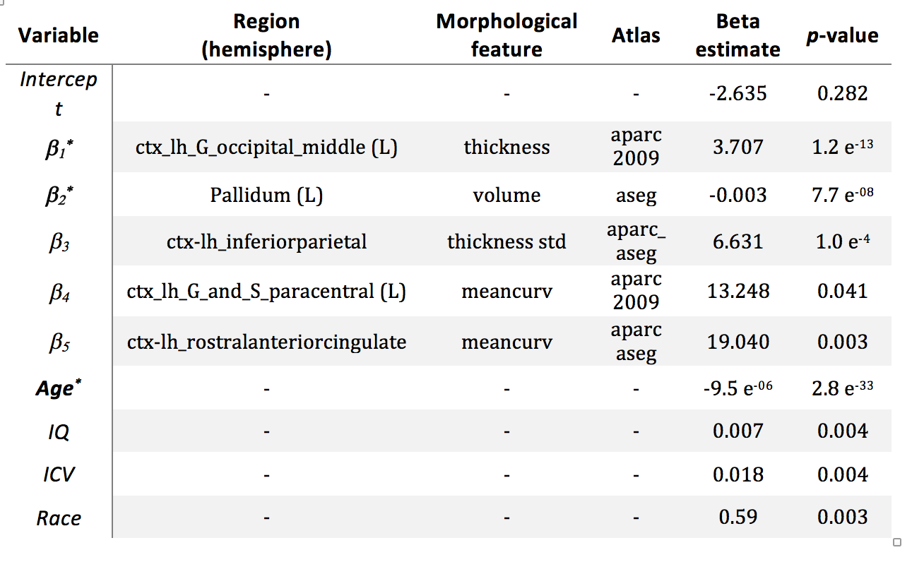Click the "ICV" row label
This screenshot has height=562, width=924.
click(x=59, y=474)
